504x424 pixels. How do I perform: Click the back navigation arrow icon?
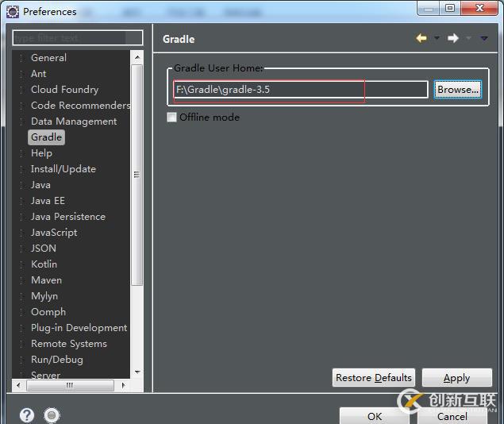(421, 38)
